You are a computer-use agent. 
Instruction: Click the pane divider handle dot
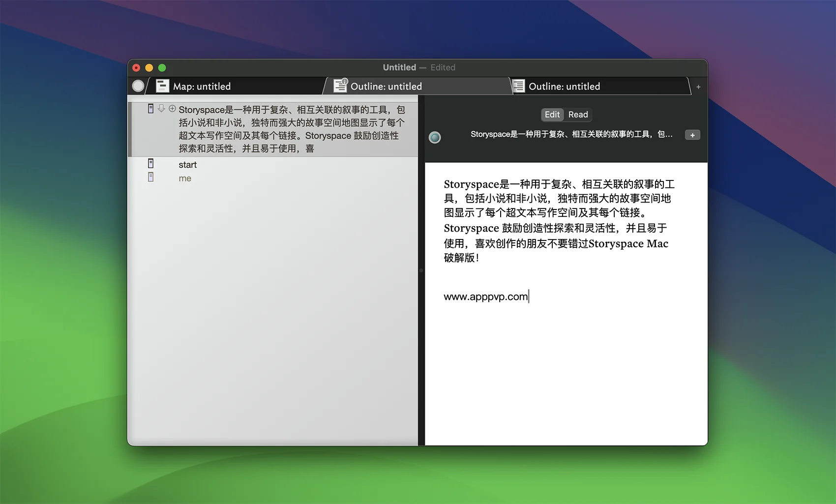[x=421, y=270]
